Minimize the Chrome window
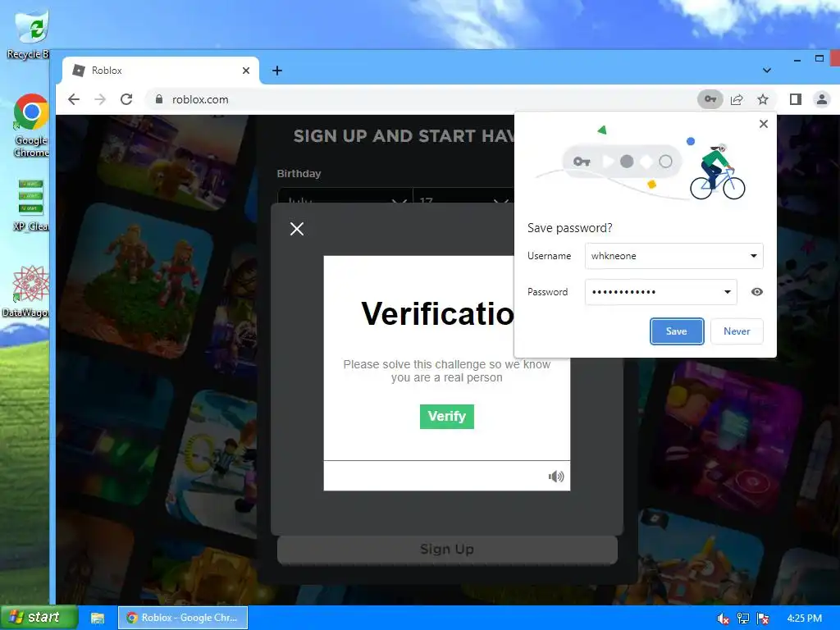Image resolution: width=840 pixels, height=630 pixels. click(797, 59)
